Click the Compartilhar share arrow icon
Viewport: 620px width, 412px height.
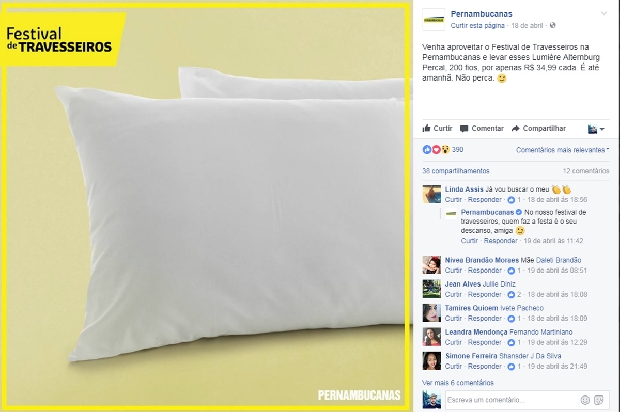[x=515, y=129]
